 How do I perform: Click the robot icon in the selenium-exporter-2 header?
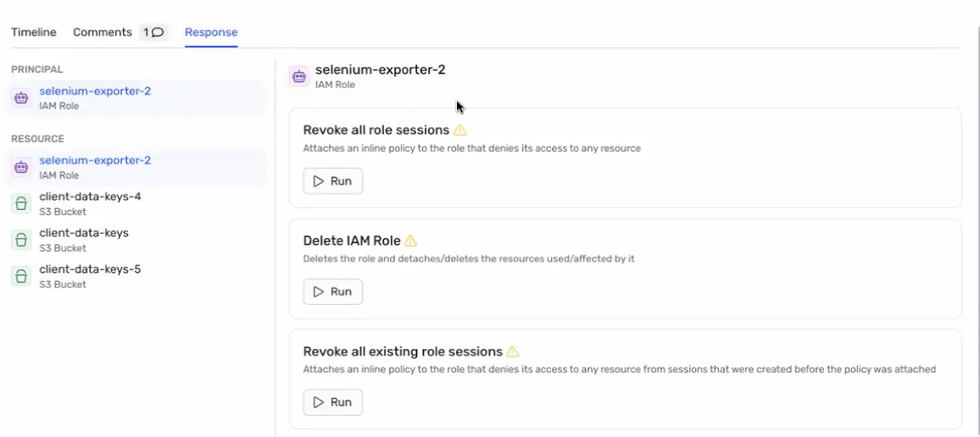(298, 76)
